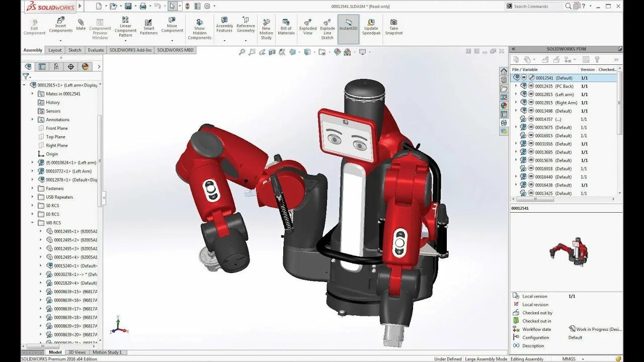Open Reference Geometry tool

246,25
